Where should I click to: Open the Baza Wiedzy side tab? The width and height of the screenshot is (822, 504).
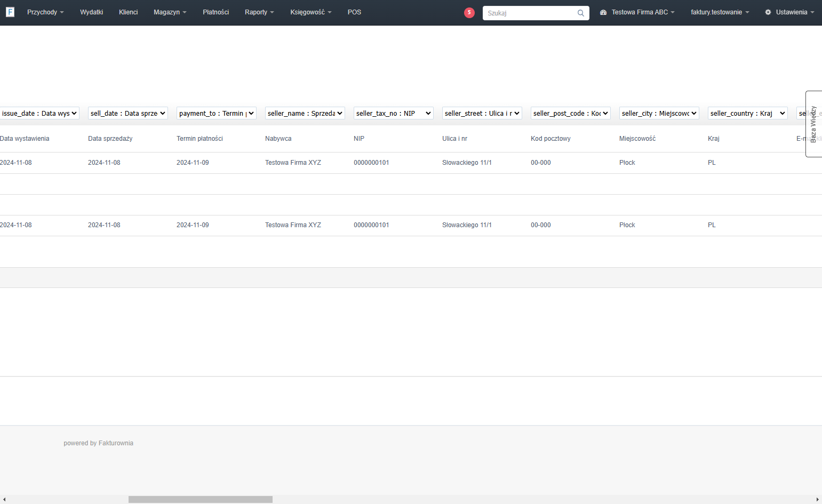pyautogui.click(x=813, y=124)
